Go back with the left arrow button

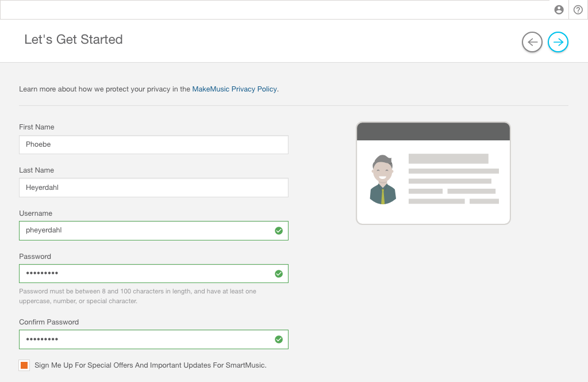click(x=532, y=42)
